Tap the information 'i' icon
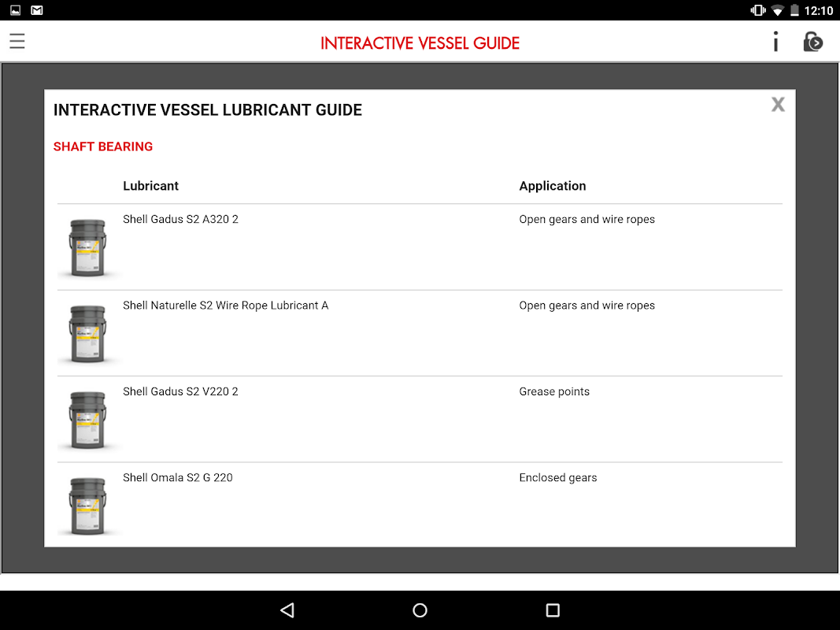 (775, 41)
